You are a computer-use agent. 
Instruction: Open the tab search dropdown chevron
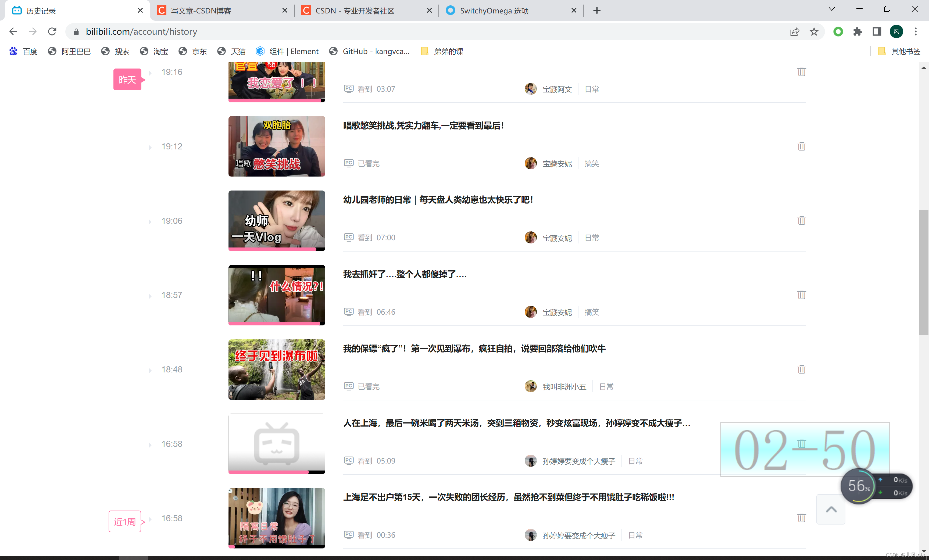point(832,9)
